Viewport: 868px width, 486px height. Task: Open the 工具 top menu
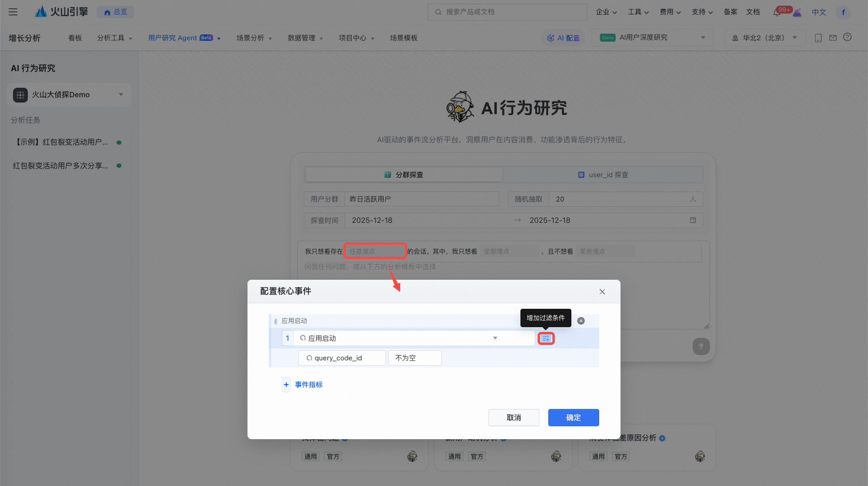coord(638,12)
